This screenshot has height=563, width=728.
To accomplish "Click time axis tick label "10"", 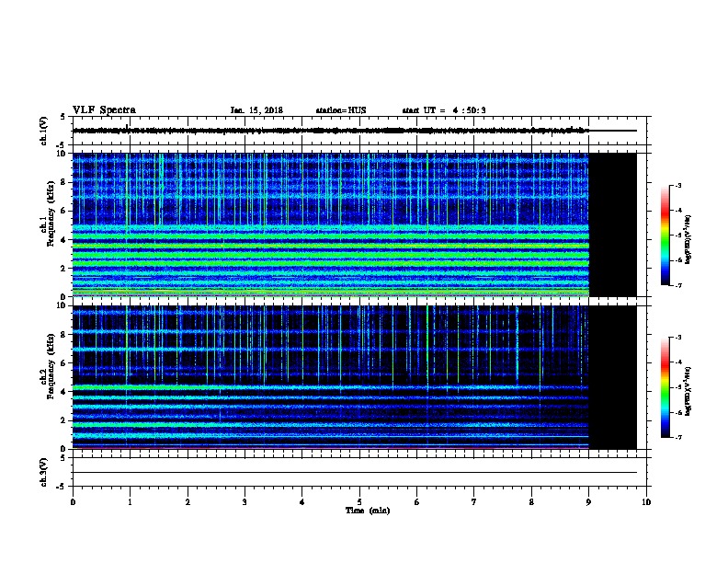I will click(x=646, y=502).
